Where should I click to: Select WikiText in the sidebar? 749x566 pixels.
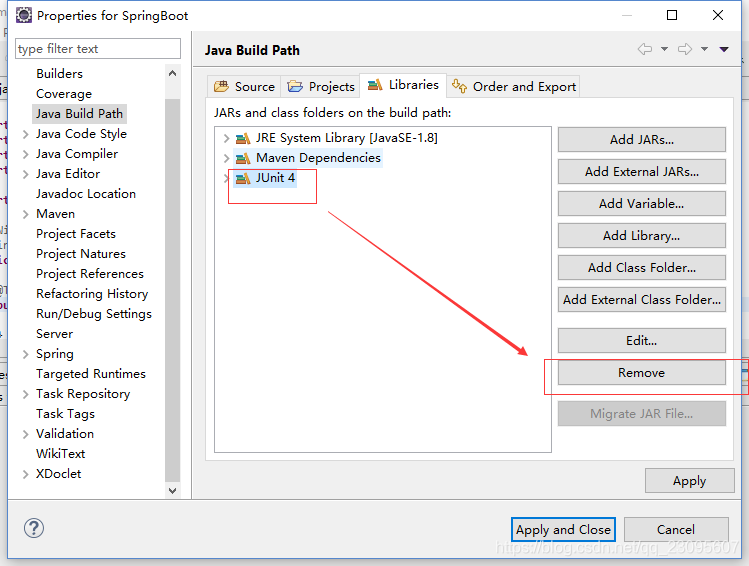[60, 454]
